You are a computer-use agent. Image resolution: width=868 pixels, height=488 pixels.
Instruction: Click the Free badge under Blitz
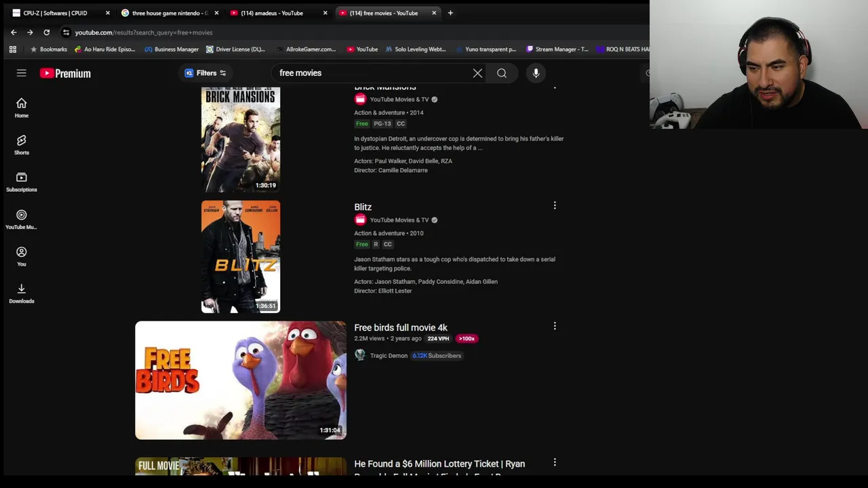[362, 244]
